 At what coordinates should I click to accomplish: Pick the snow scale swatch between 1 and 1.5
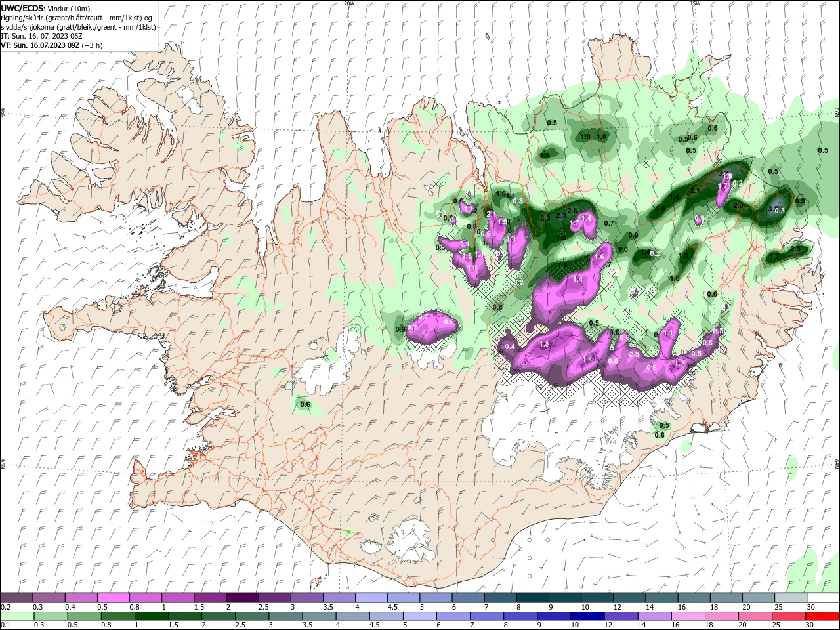177,598
